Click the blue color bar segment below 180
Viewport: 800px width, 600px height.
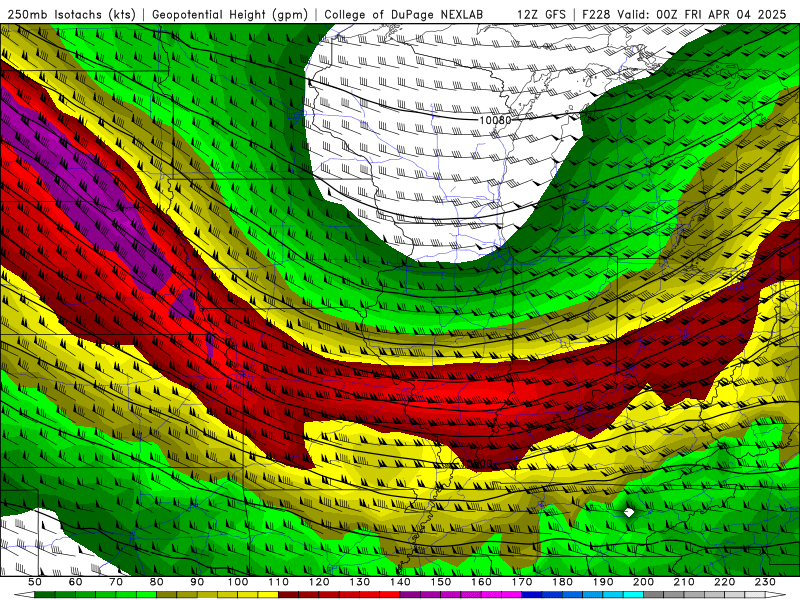[x=573, y=595]
